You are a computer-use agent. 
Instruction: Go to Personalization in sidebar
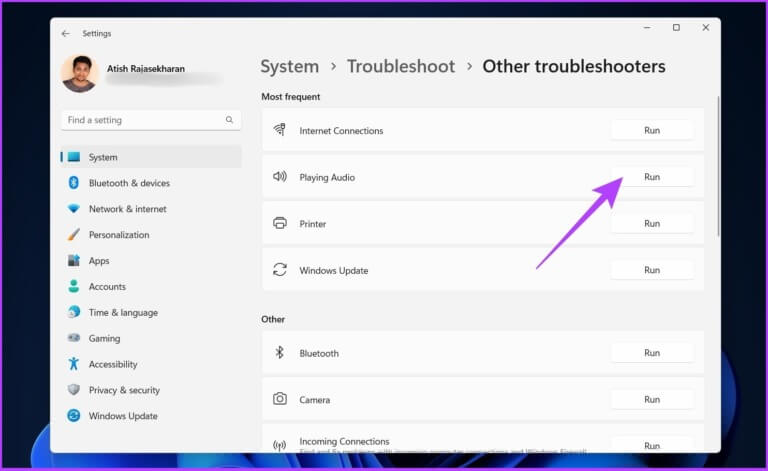click(118, 235)
